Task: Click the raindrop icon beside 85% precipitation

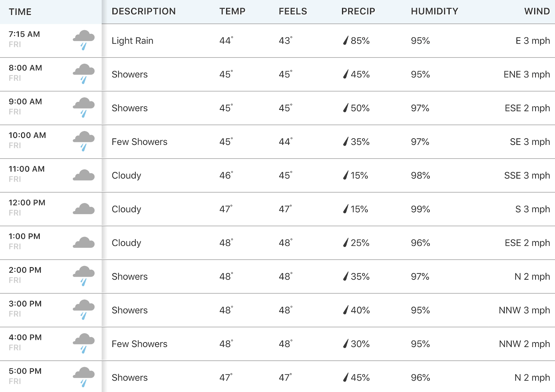Action: (x=345, y=41)
